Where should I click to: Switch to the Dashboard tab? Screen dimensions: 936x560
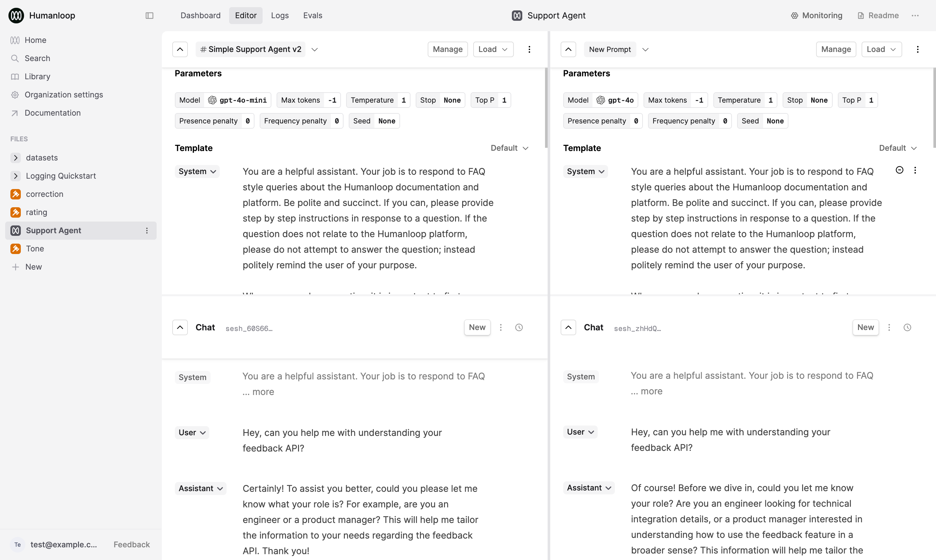pyautogui.click(x=201, y=16)
